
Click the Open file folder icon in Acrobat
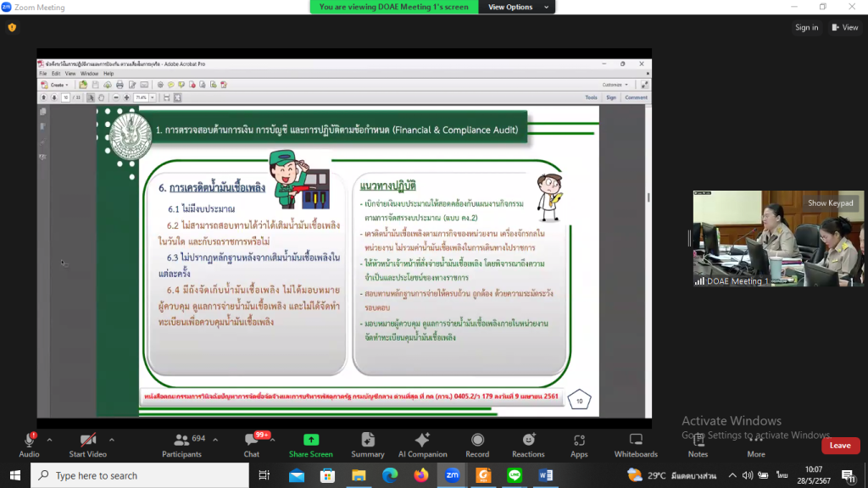[83, 85]
